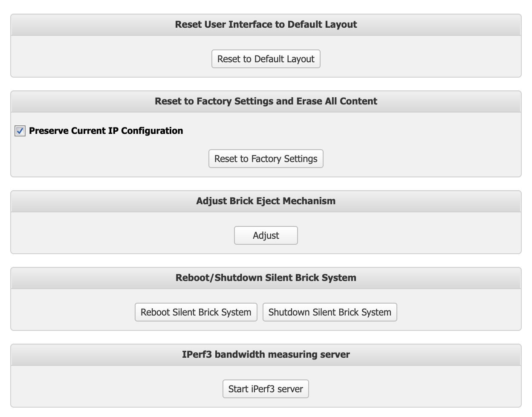Click the IPerf3 bandwidth measuring server heading
The height and width of the screenshot is (417, 532).
click(x=266, y=355)
